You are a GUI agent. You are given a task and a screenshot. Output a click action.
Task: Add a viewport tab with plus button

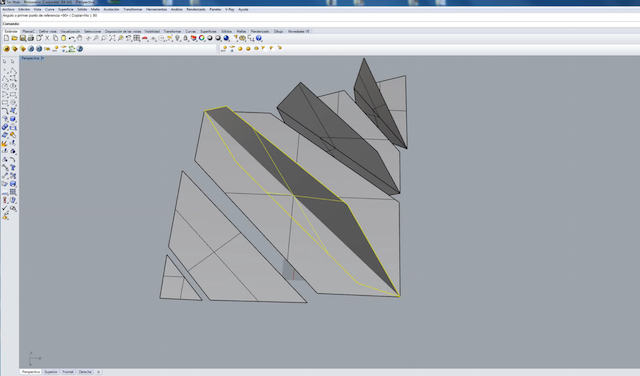tap(98, 372)
